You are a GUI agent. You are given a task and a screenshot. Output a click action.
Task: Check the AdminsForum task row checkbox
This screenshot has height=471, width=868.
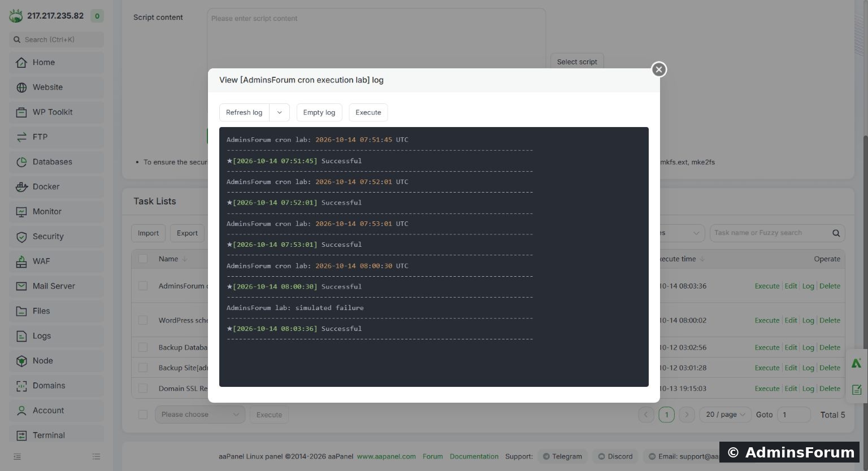click(143, 286)
